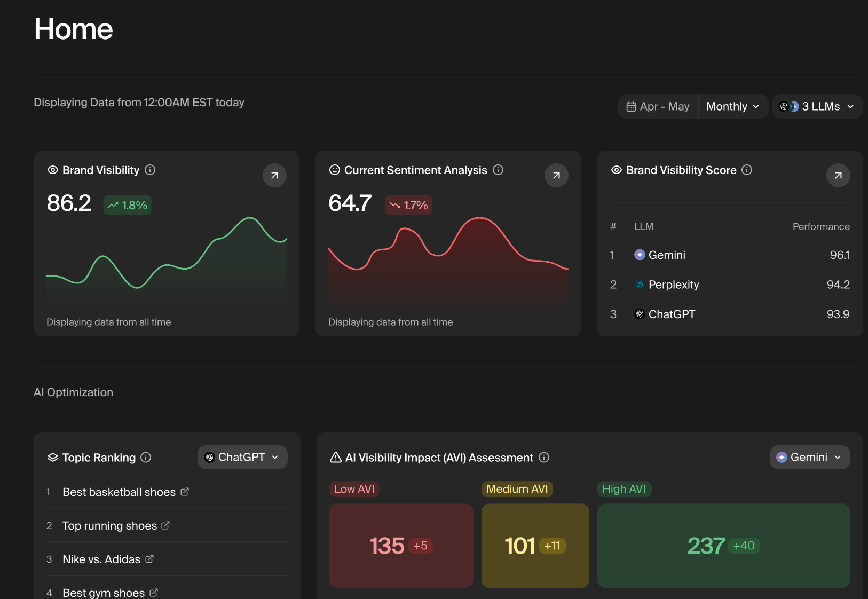
Task: Select the green High AVI 237 tile
Action: point(723,546)
